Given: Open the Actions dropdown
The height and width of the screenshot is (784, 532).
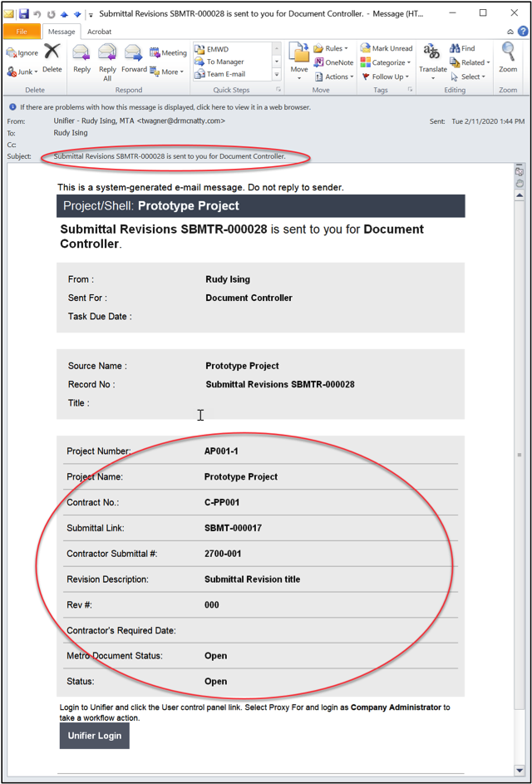Looking at the screenshot, I should [334, 76].
